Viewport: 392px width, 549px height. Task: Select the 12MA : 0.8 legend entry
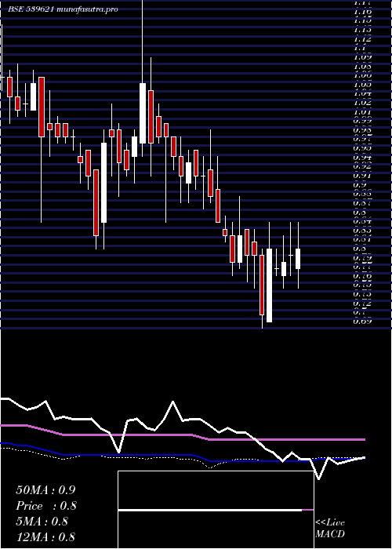click(45, 536)
